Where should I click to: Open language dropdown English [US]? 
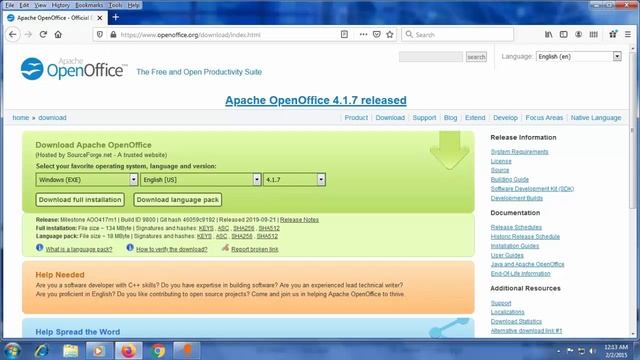[200, 180]
